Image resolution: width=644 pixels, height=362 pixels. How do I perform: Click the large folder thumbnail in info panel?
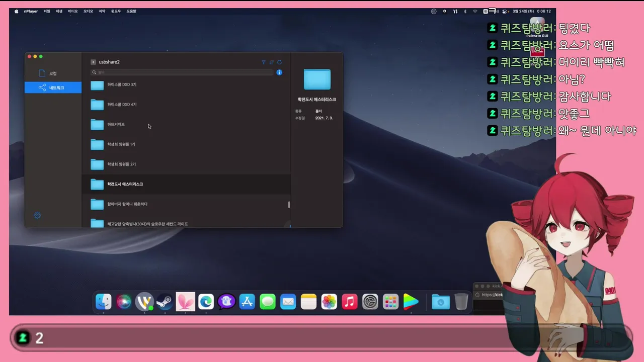pyautogui.click(x=317, y=79)
